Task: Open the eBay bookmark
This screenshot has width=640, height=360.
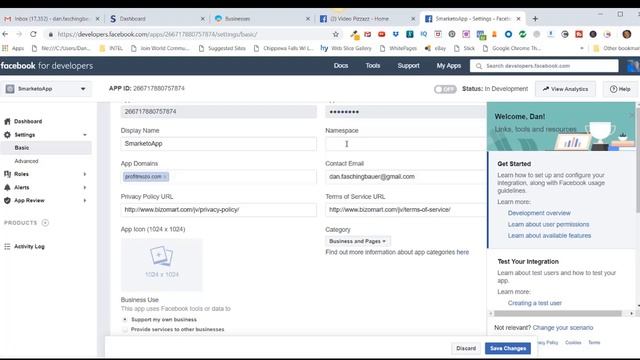Action: [436, 48]
